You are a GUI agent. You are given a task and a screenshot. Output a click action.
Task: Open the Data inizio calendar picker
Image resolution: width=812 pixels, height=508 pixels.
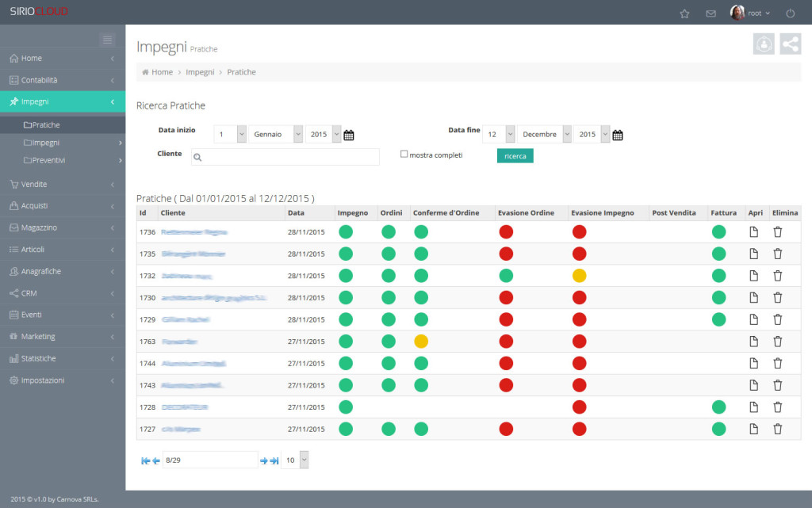click(349, 135)
